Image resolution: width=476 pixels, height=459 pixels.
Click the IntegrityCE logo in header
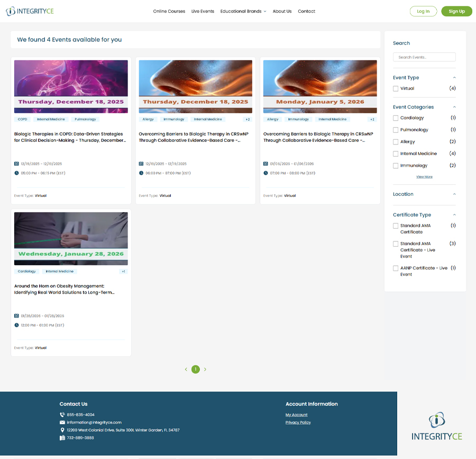click(x=30, y=11)
